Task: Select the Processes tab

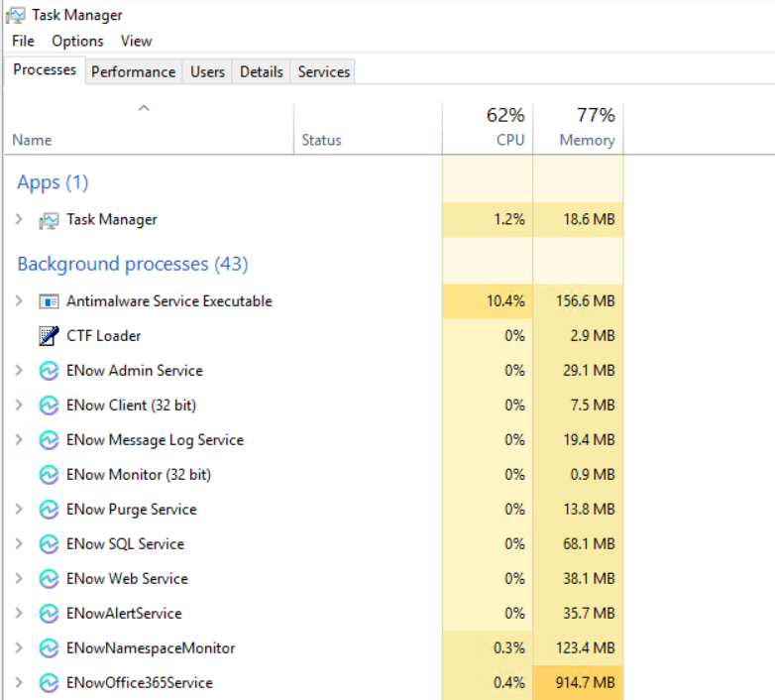Action: [45, 70]
